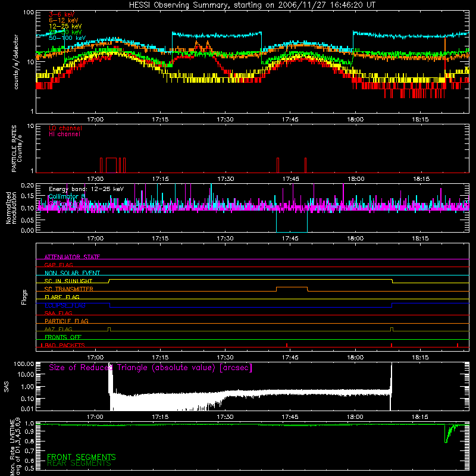The width and height of the screenshot is (476, 476).
Task: Click the 100.00 value on SAS axis
Action: click(24, 364)
